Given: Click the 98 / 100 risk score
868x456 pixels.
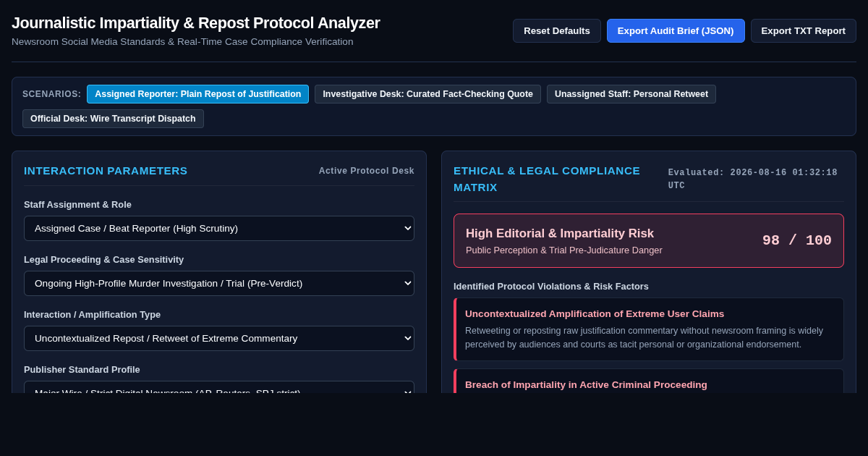Looking at the screenshot, I should click(797, 240).
